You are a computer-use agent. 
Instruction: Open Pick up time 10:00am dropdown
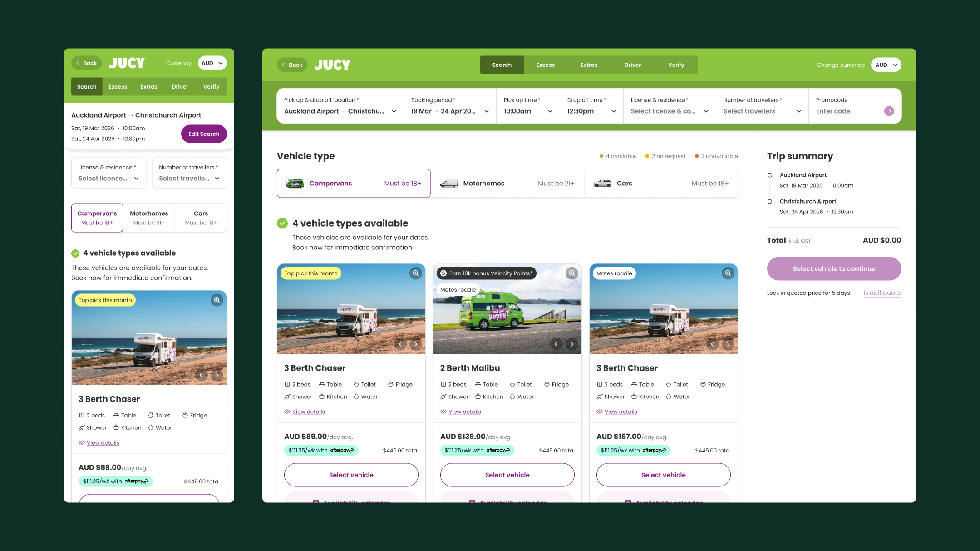pyautogui.click(x=528, y=106)
